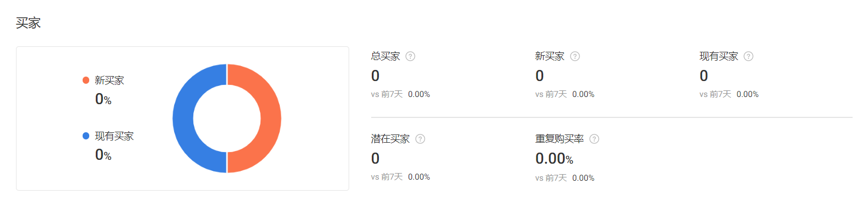Click the 现有买家 legend label
The image size is (868, 216).
[x=114, y=136]
